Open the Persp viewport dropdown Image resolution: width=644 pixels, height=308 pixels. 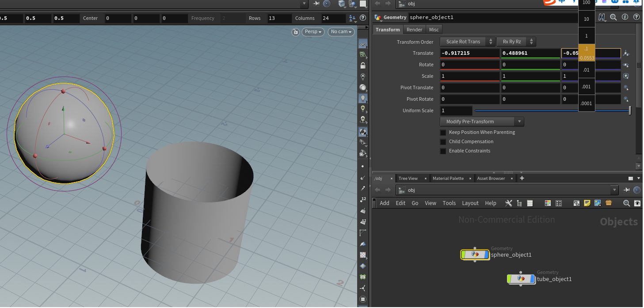[313, 32]
